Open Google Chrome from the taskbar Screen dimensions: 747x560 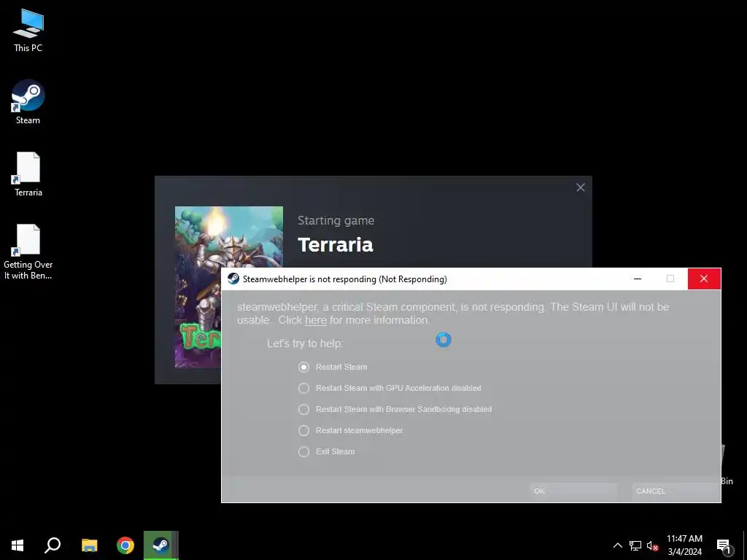click(x=125, y=545)
